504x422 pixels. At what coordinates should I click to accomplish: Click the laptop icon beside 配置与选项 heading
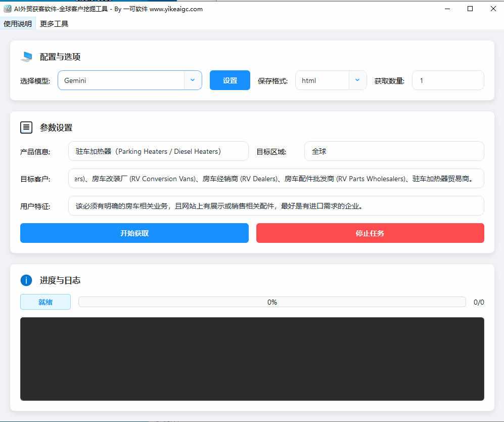click(26, 57)
